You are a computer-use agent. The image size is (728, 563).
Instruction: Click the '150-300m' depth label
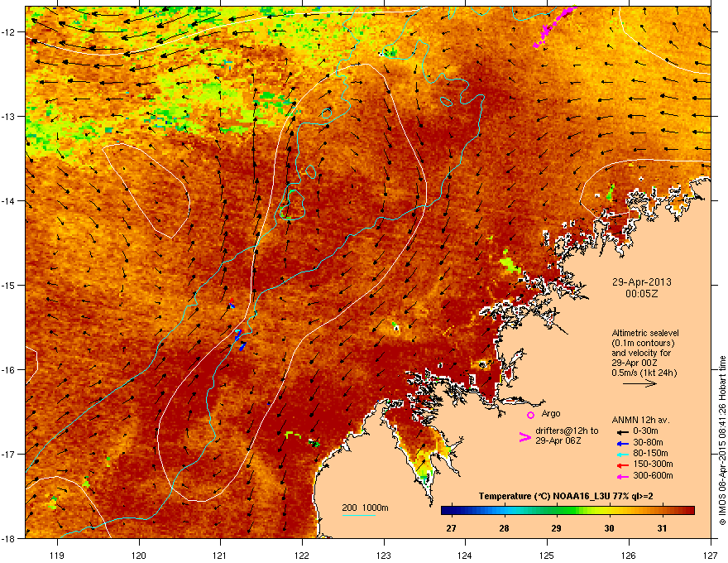tap(653, 464)
